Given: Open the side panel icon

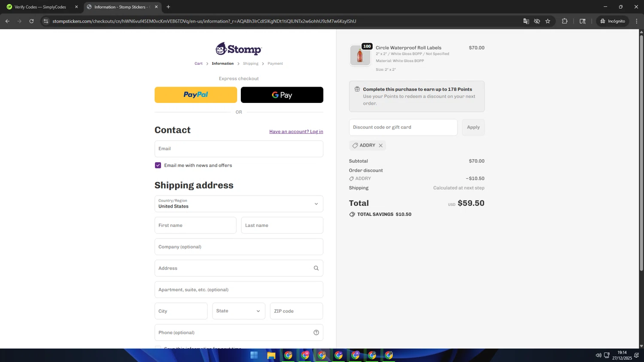Looking at the screenshot, I should click(x=583, y=21).
